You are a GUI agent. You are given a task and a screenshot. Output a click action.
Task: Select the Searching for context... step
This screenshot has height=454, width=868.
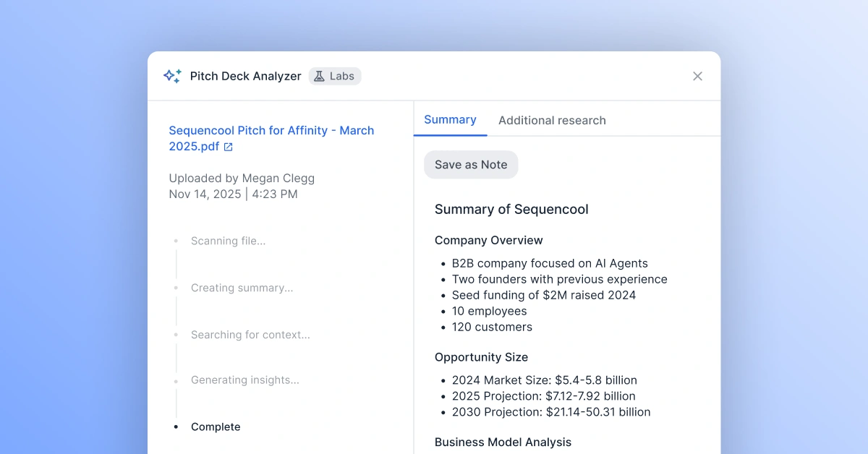250,335
